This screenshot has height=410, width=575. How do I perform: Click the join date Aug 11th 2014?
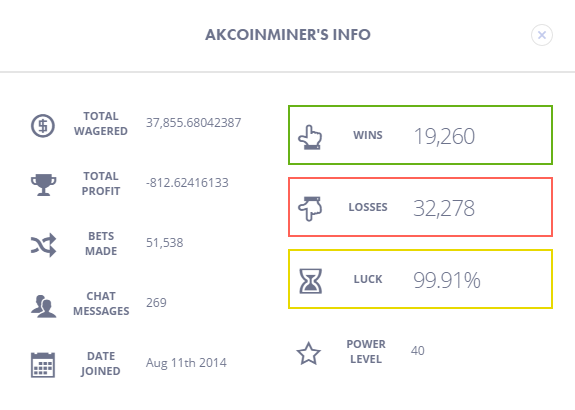(186, 363)
